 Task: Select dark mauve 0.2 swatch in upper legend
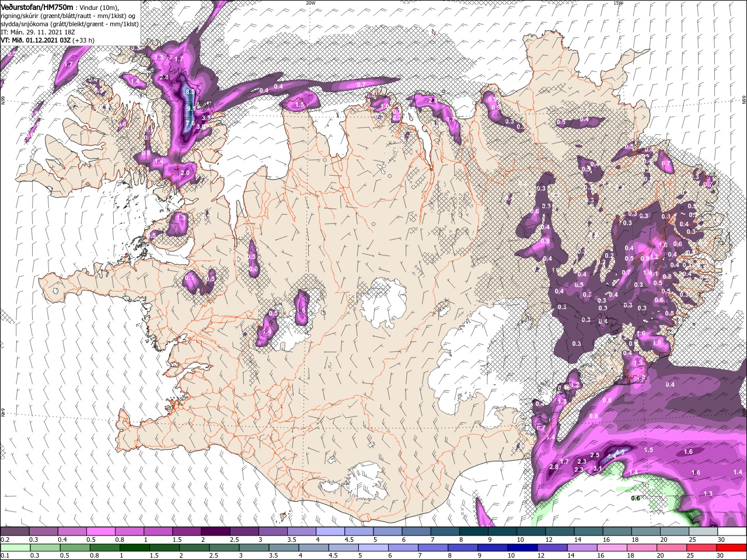pyautogui.click(x=15, y=531)
